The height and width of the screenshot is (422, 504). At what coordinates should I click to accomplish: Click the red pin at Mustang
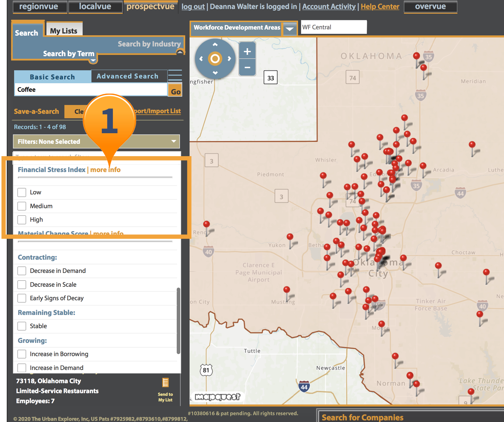(287, 290)
